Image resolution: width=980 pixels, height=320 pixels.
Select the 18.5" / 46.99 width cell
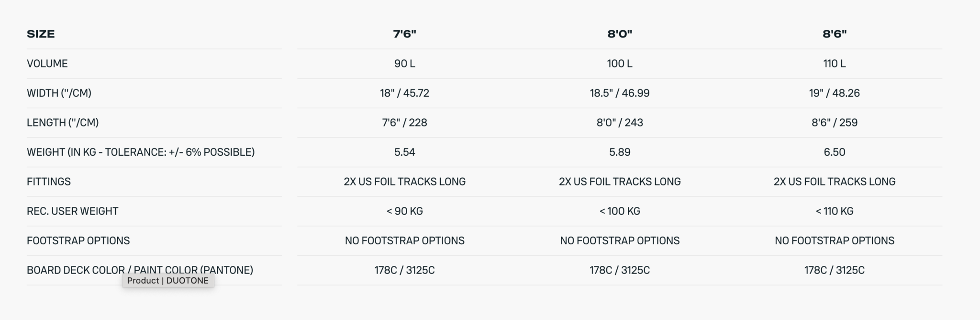pos(620,93)
